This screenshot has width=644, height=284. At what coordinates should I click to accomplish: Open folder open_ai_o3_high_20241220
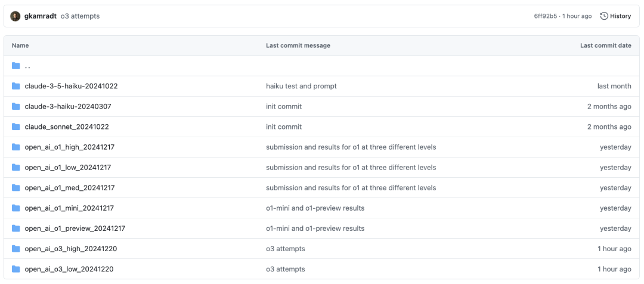tap(70, 249)
